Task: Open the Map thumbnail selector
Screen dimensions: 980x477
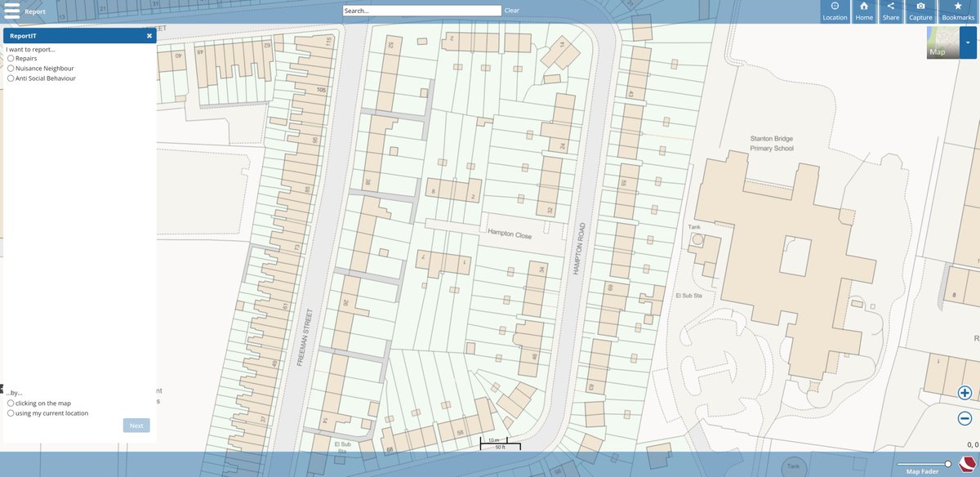Action: (x=942, y=41)
